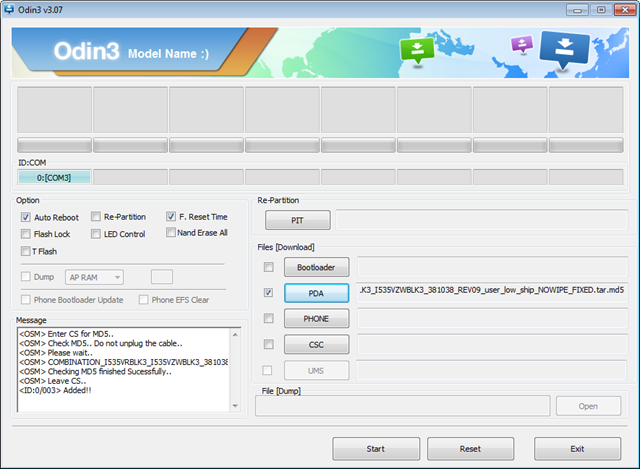Close the Odin3 window
640x469 pixels.
tap(625, 10)
